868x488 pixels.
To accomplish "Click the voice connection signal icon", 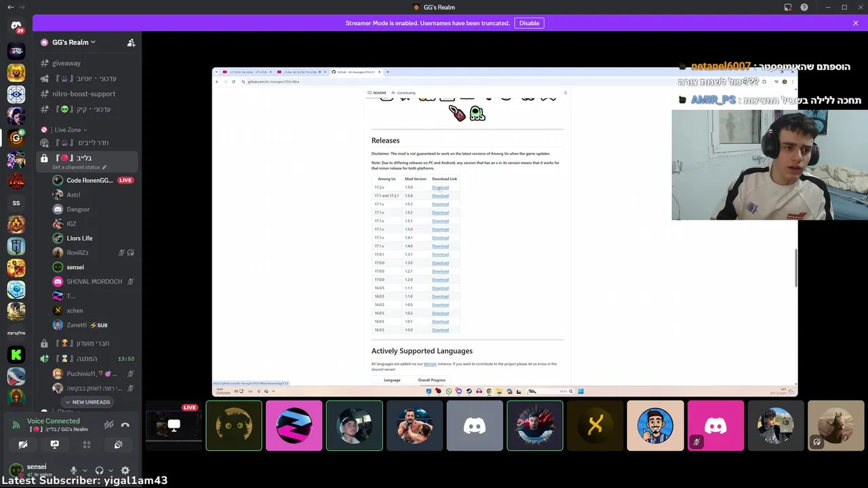I will click(16, 425).
